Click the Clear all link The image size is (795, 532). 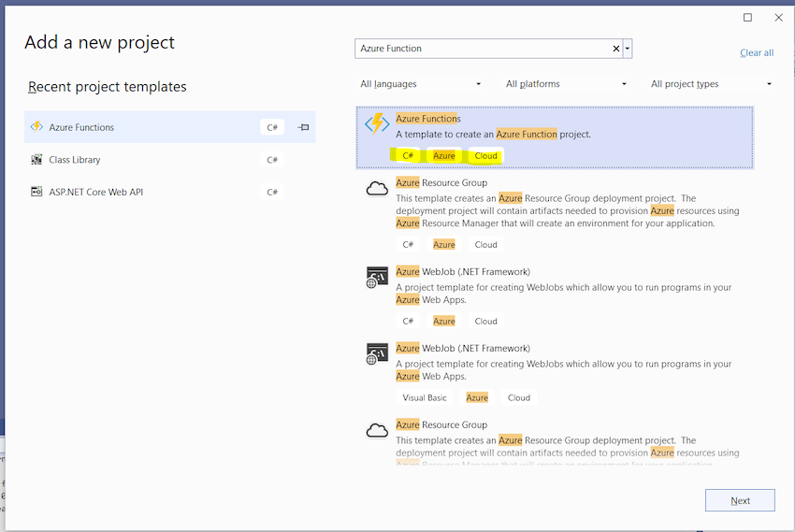757,52
